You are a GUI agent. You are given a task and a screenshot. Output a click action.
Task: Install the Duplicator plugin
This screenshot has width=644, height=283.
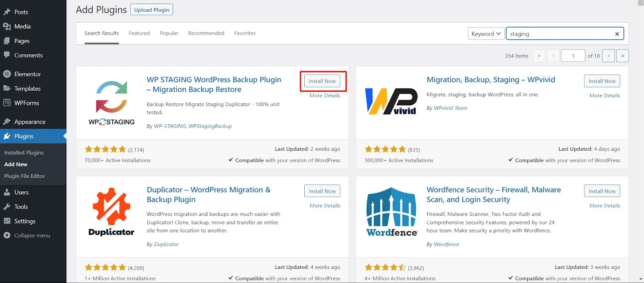click(322, 191)
